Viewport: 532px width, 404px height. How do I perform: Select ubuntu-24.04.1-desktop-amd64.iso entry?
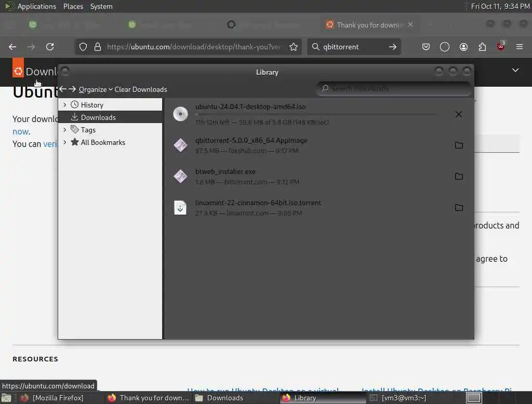coord(319,114)
